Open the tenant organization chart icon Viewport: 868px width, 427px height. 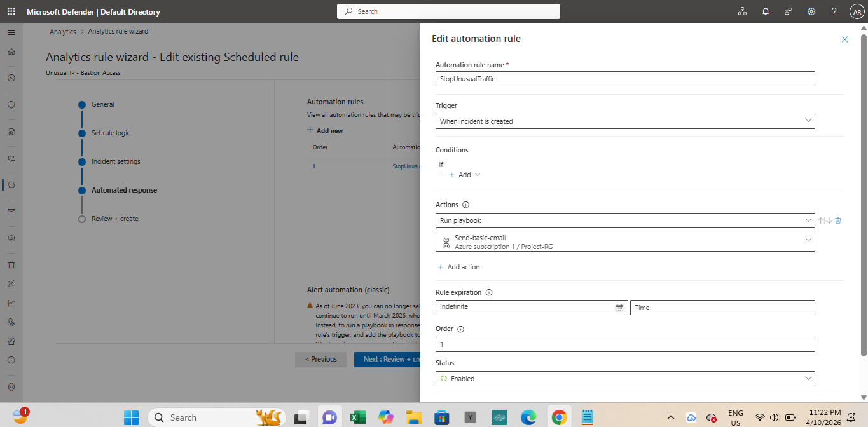[x=742, y=11]
